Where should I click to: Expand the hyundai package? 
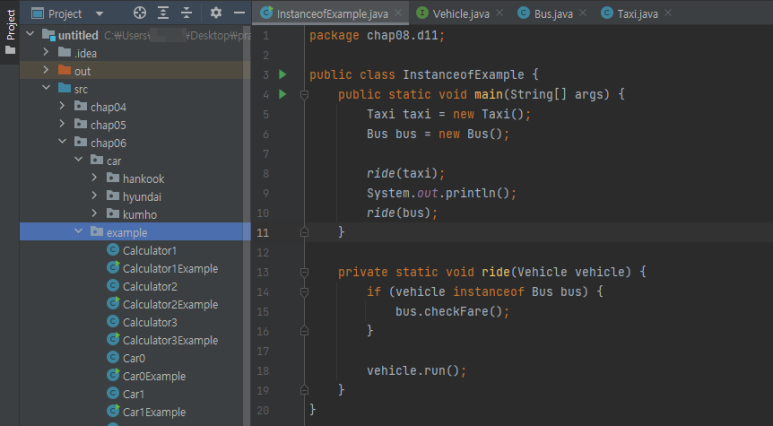point(94,195)
